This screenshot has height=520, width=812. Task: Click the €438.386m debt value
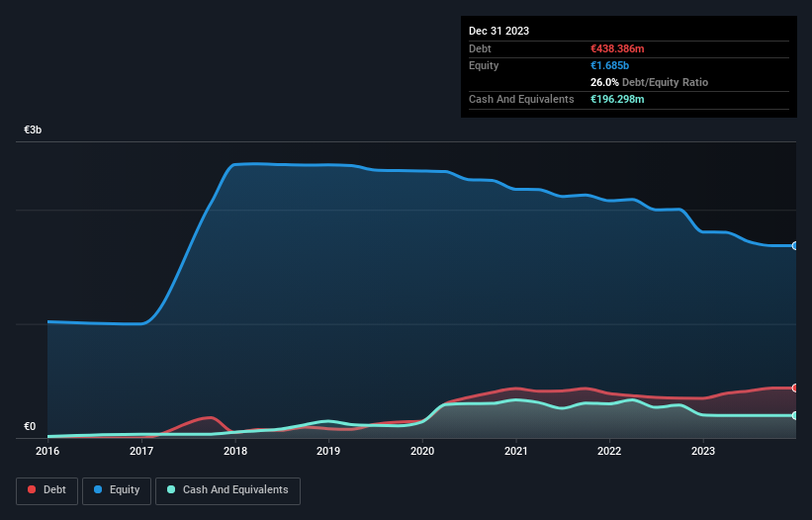pos(617,48)
